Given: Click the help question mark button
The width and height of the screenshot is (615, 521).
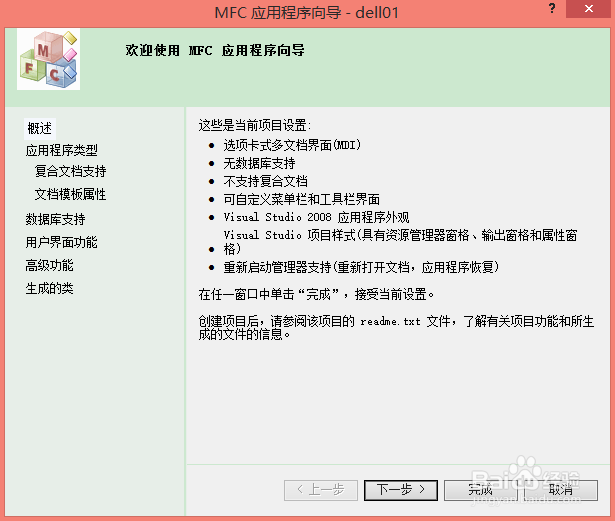Looking at the screenshot, I should pyautogui.click(x=552, y=9).
